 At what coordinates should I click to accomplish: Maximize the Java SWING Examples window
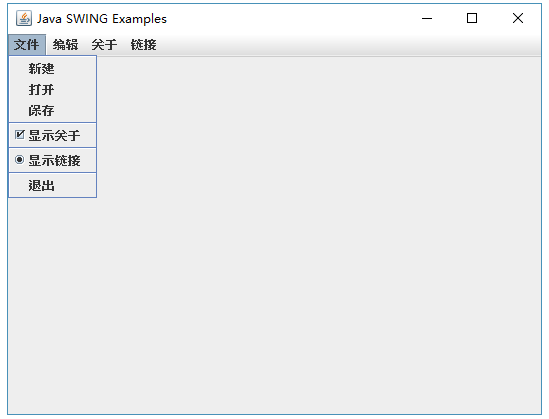pyautogui.click(x=472, y=18)
